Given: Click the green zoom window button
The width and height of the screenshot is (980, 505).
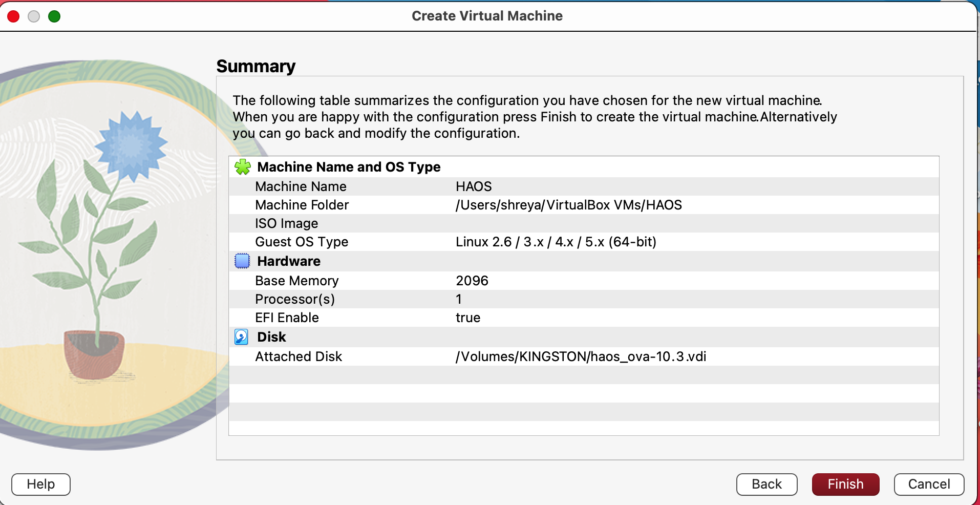Looking at the screenshot, I should point(54,16).
